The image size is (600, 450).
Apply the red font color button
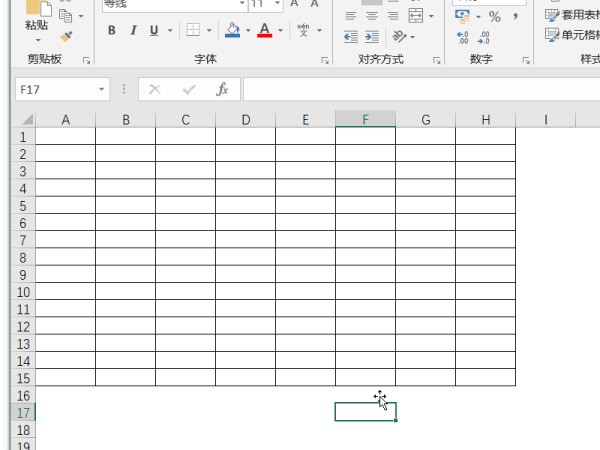264,30
